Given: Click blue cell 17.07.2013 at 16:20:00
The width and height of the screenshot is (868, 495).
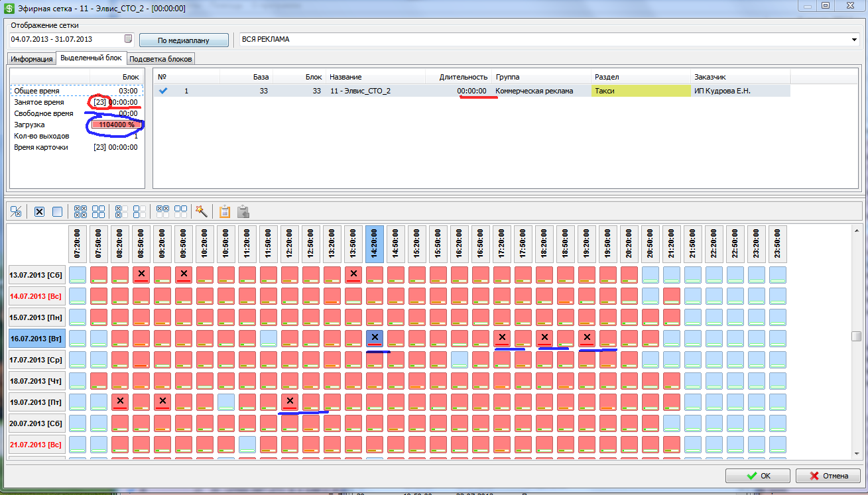Looking at the screenshot, I should pos(460,360).
